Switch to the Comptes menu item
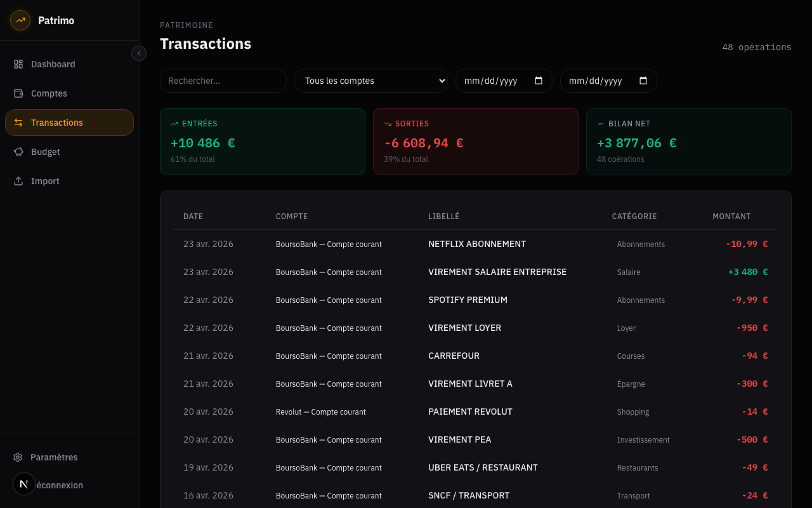This screenshot has width=812, height=508. (x=49, y=93)
